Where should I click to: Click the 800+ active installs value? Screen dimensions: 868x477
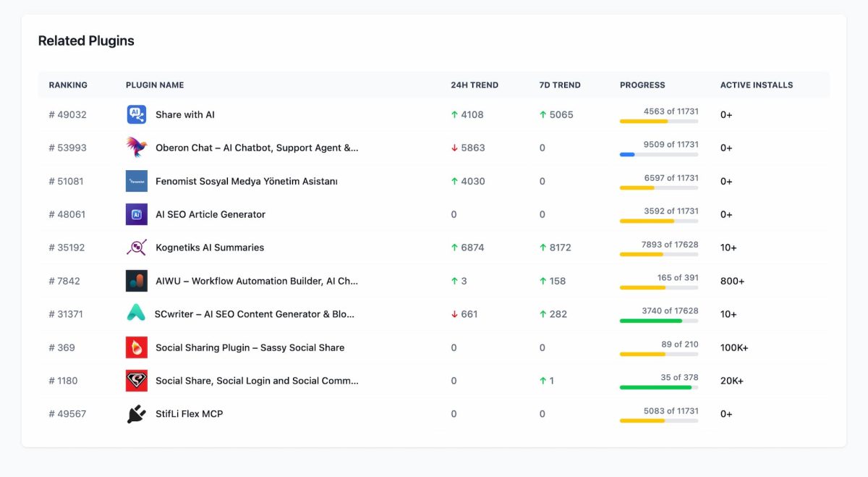tap(732, 281)
